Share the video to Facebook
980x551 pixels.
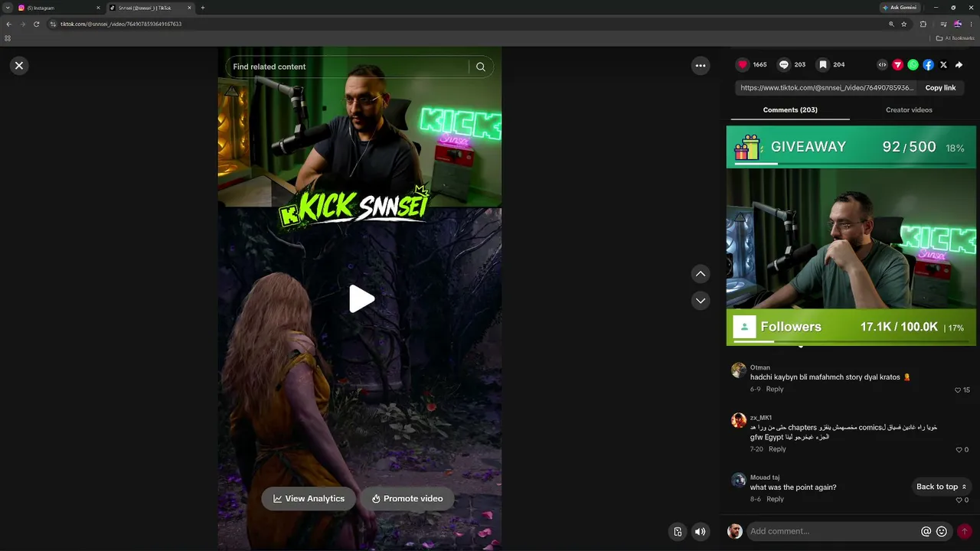coord(928,65)
